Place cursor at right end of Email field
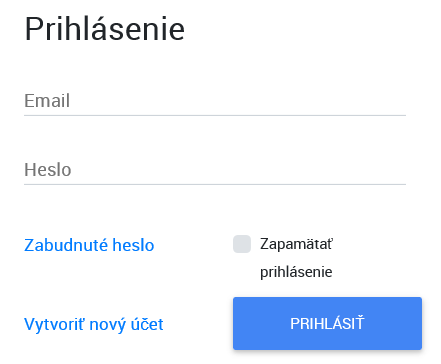The width and height of the screenshot is (441, 364). (400, 101)
